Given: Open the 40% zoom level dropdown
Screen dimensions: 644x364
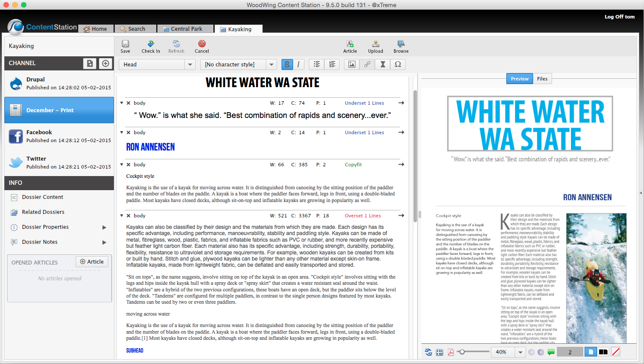Looking at the screenshot, I should (520, 352).
